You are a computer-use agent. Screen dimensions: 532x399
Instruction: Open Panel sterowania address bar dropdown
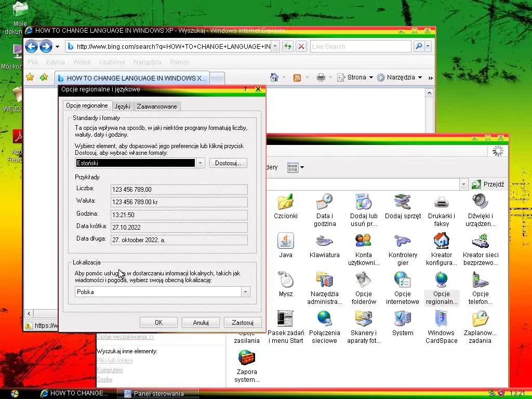(463, 184)
